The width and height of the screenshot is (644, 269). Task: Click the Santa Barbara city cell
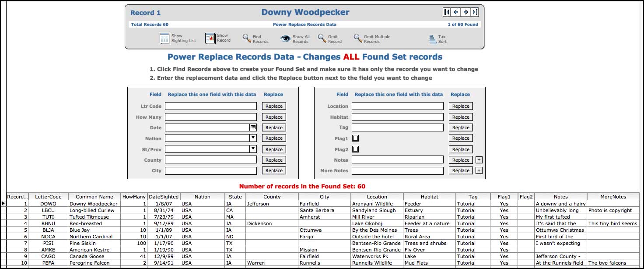pyautogui.click(x=325, y=210)
